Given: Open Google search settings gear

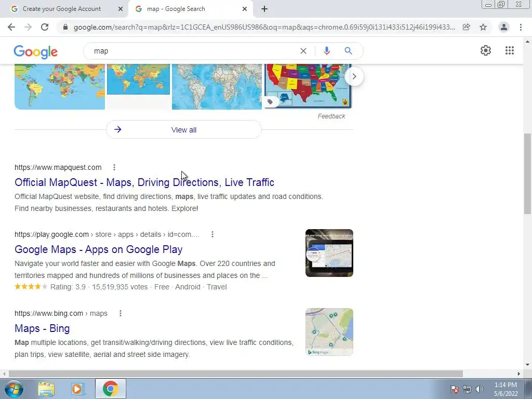Looking at the screenshot, I should pos(486,50).
